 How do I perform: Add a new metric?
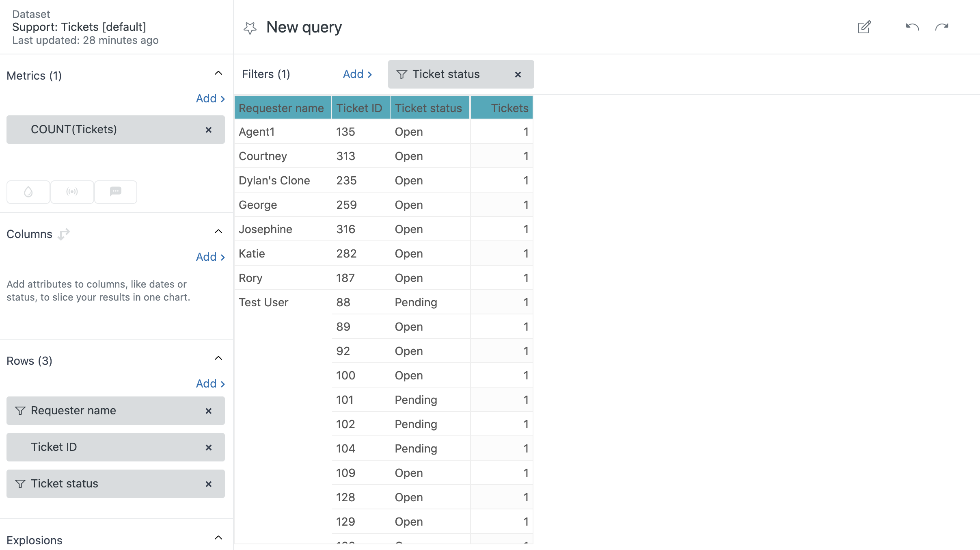pos(210,98)
